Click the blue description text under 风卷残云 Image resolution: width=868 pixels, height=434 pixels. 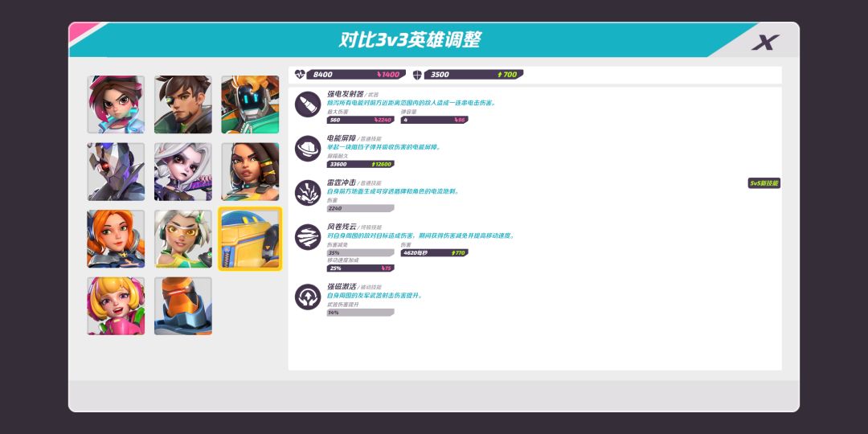point(421,235)
